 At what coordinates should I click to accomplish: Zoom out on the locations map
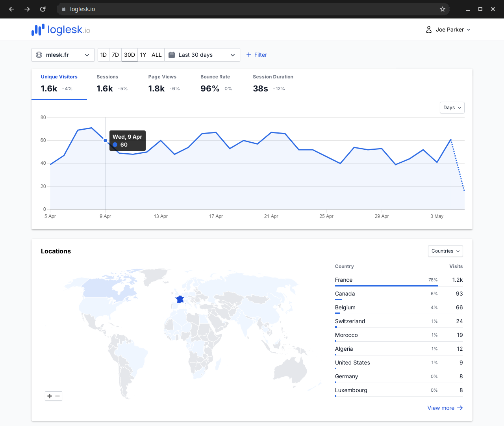[57, 396]
